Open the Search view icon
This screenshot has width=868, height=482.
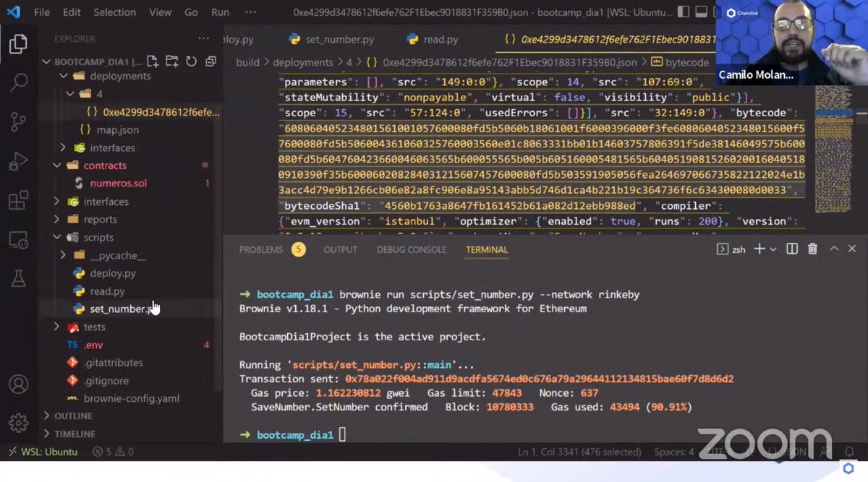(18, 83)
